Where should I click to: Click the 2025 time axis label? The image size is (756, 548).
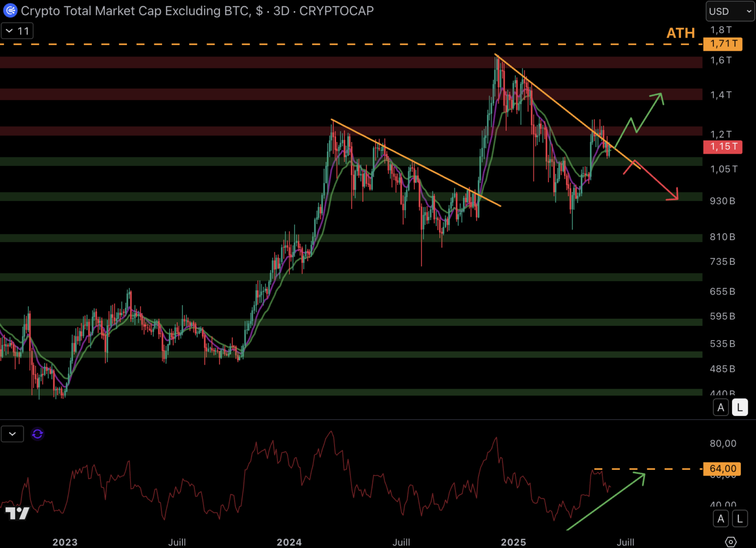tap(513, 542)
